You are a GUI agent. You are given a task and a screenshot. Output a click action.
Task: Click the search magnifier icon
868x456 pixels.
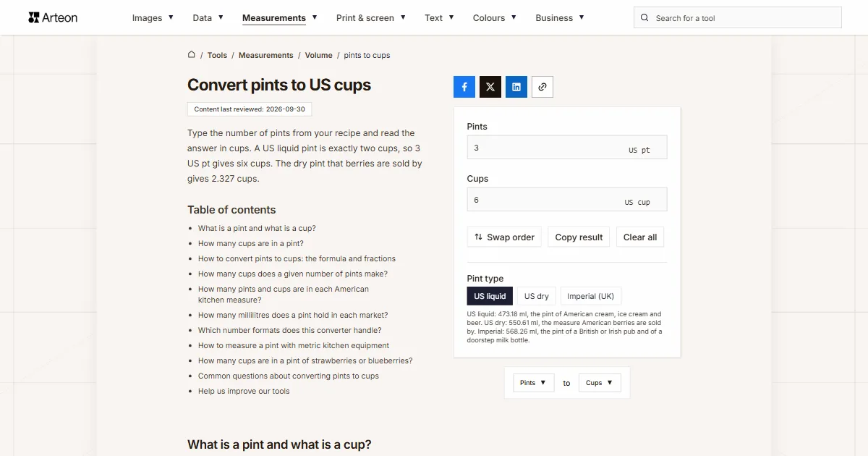point(645,18)
